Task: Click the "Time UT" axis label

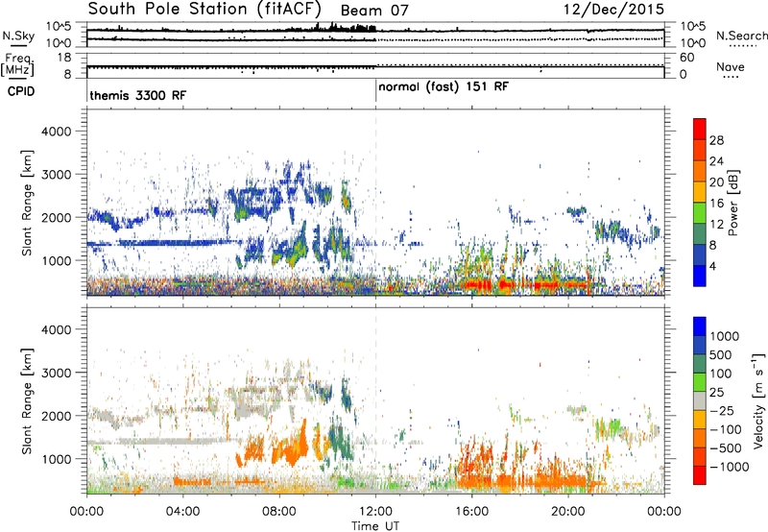Action: tap(375, 526)
